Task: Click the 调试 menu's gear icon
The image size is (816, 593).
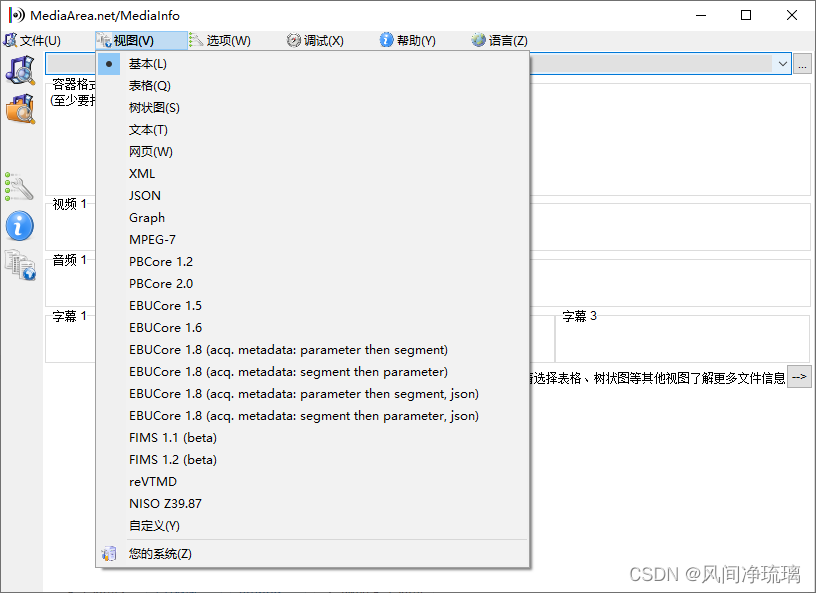Action: (x=294, y=40)
